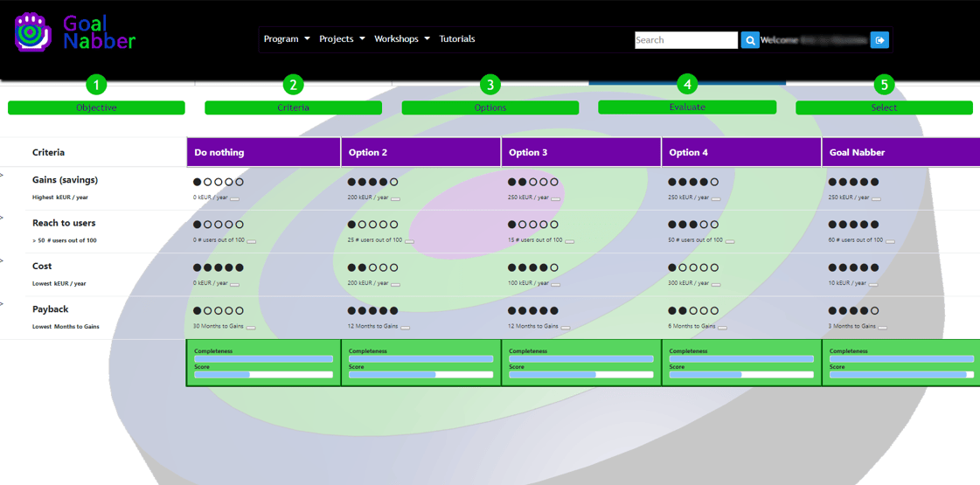Go to step 4 circle
Viewport: 980px width, 485px height.
pyautogui.click(x=687, y=84)
